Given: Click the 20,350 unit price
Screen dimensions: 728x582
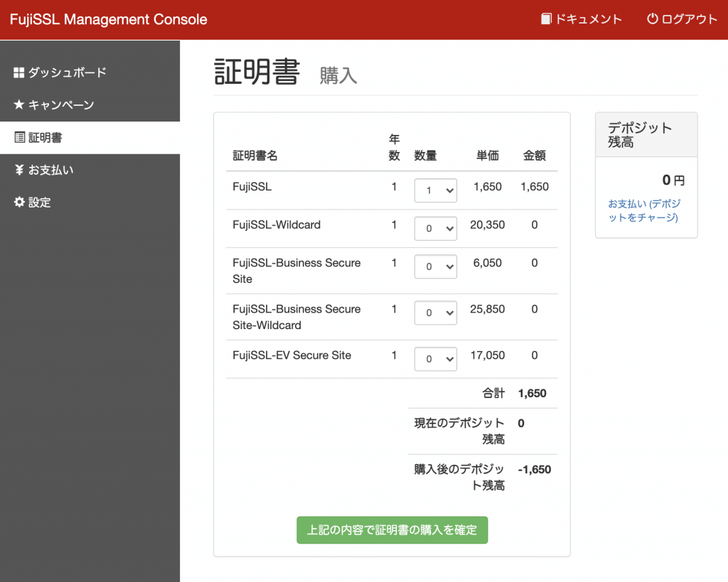Looking at the screenshot, I should (x=488, y=225).
